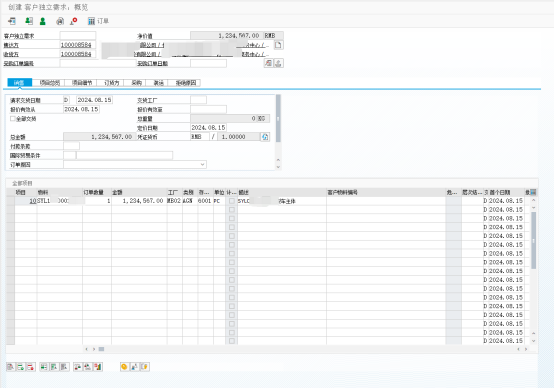This screenshot has width=554, height=388.
Task: Click the orange pricing conditions coin icon
Action: point(124,367)
